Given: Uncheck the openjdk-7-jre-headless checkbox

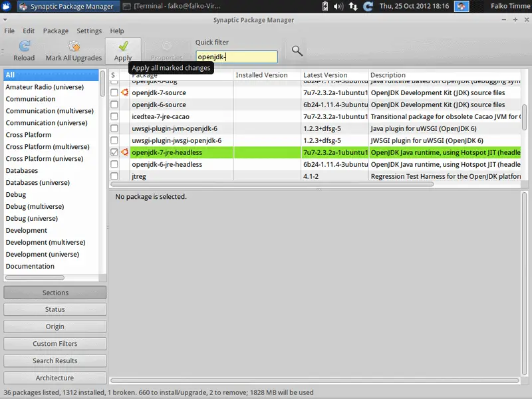Looking at the screenshot, I should 114,152.
